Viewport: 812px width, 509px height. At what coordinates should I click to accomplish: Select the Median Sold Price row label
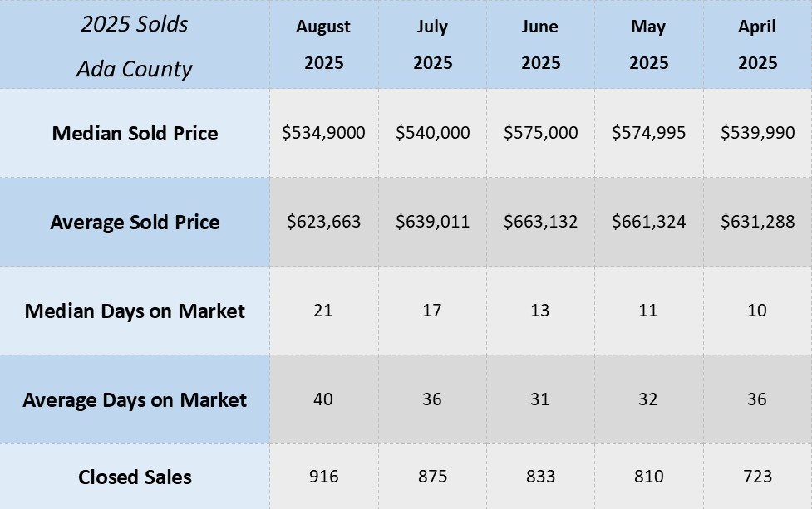[x=135, y=133]
